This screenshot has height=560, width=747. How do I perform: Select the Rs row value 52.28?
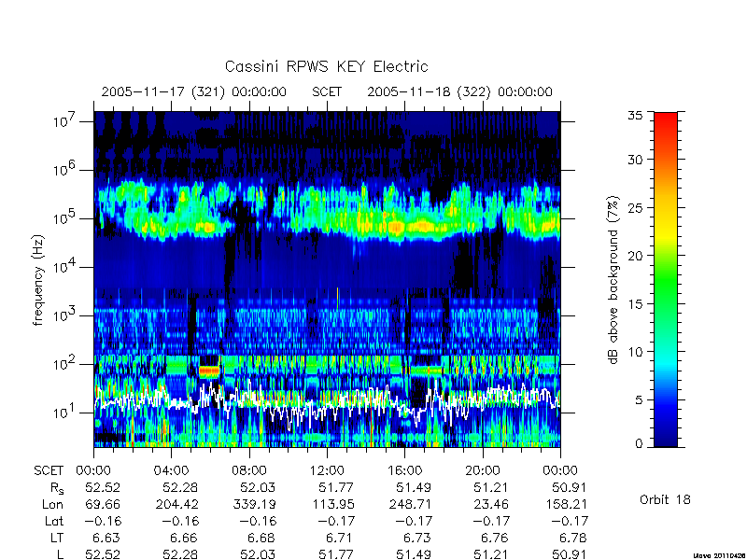click(x=180, y=487)
